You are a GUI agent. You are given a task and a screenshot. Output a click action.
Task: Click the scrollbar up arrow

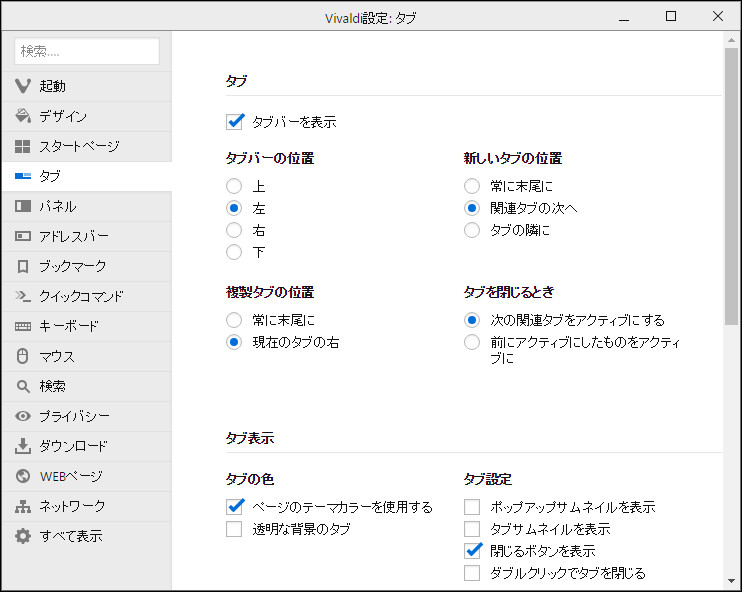click(732, 40)
